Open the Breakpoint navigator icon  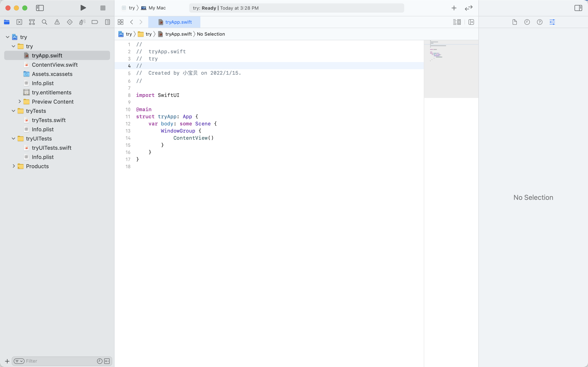tap(95, 22)
